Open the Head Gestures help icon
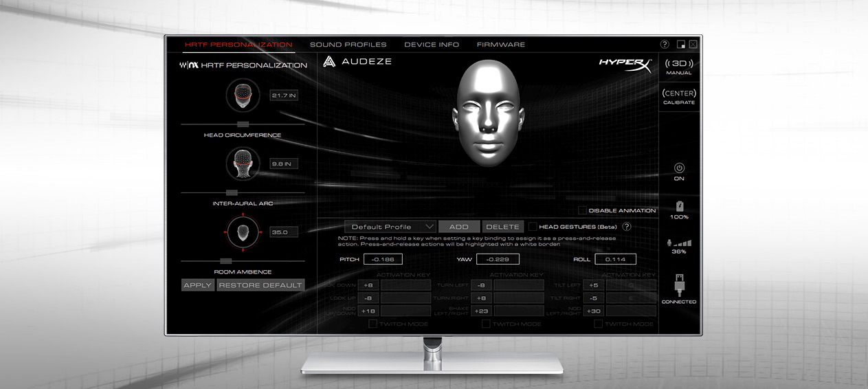The image size is (868, 389). click(627, 227)
